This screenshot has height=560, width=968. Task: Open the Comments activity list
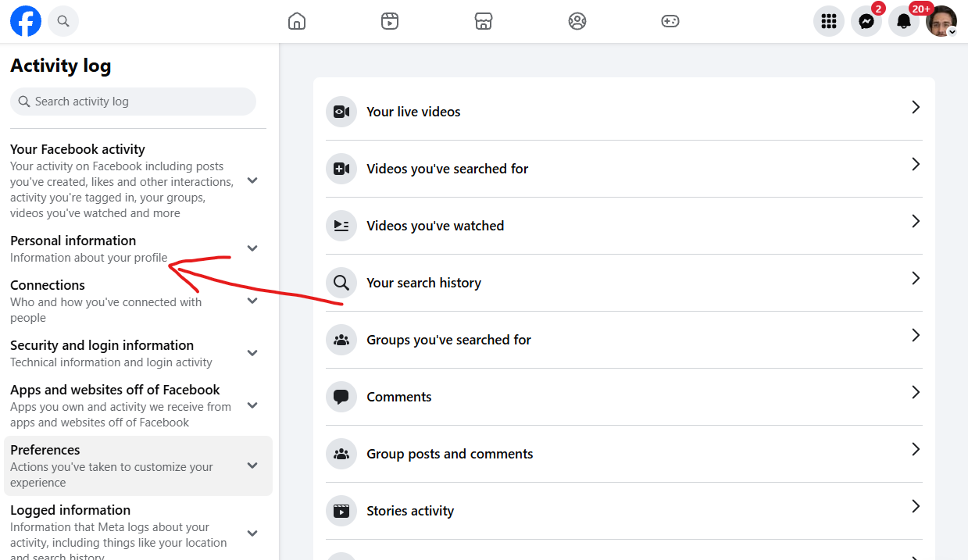pos(624,397)
